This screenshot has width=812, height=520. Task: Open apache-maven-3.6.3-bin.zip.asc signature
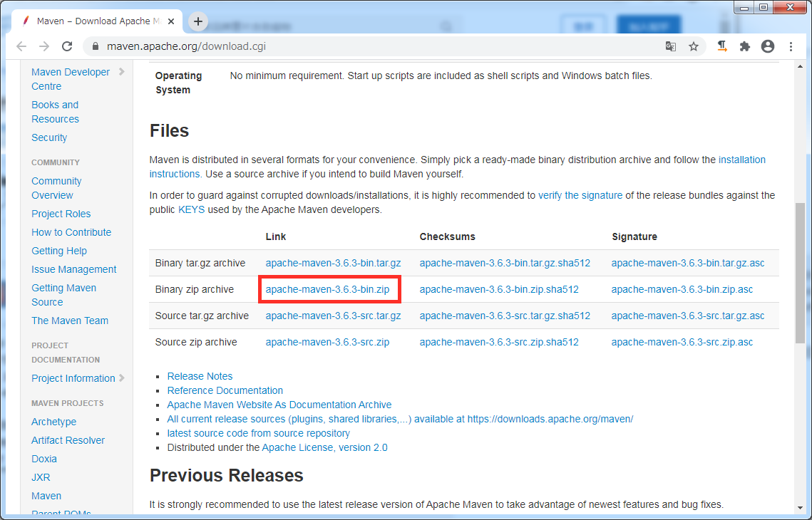pyautogui.click(x=682, y=290)
